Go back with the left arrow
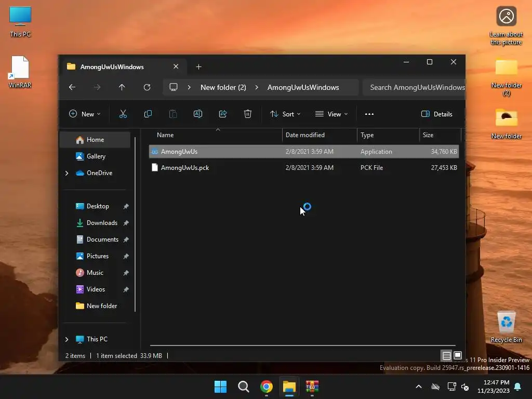The image size is (532, 399). coord(72,87)
